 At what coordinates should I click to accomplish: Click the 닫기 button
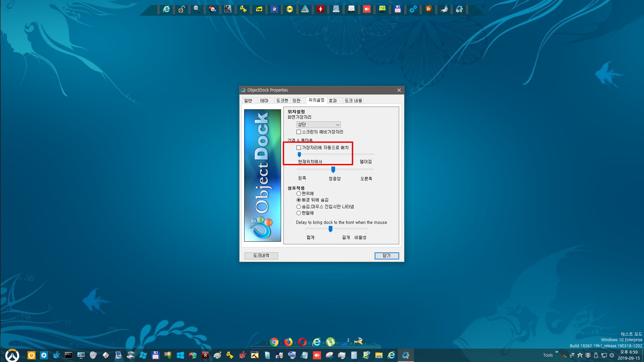tap(387, 256)
